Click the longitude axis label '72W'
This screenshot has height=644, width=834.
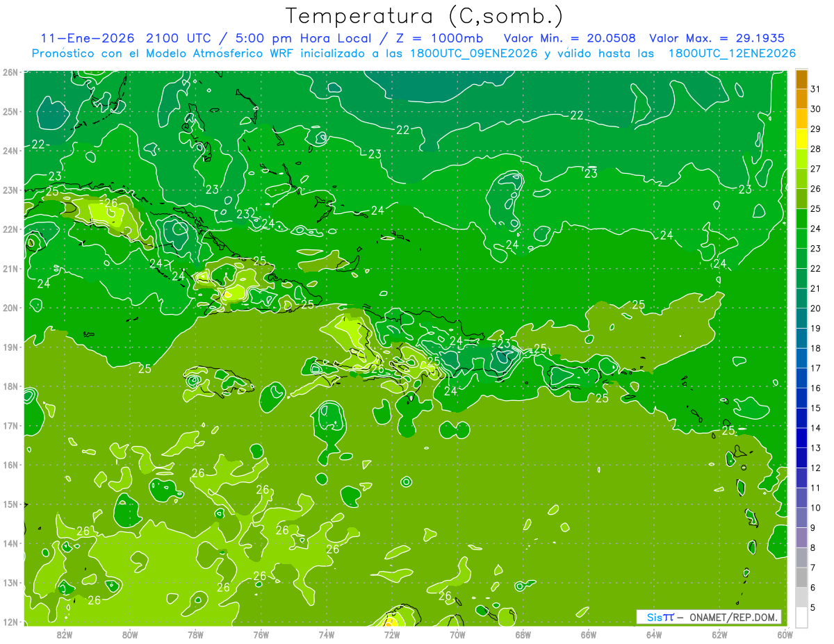coord(392,634)
